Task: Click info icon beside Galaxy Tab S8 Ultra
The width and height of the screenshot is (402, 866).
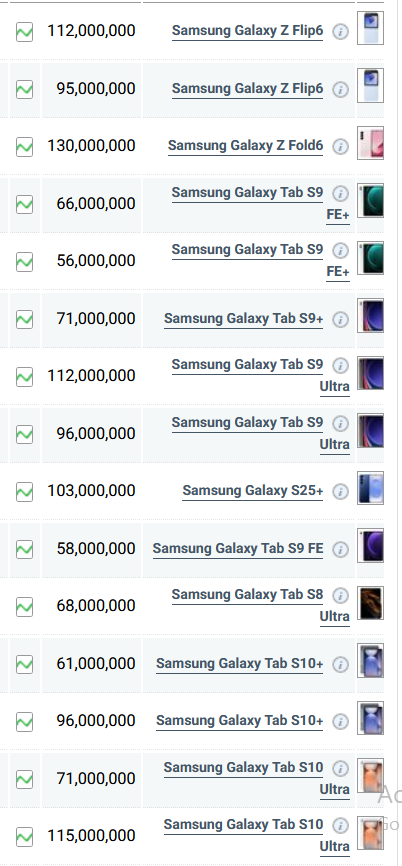Action: (x=341, y=595)
